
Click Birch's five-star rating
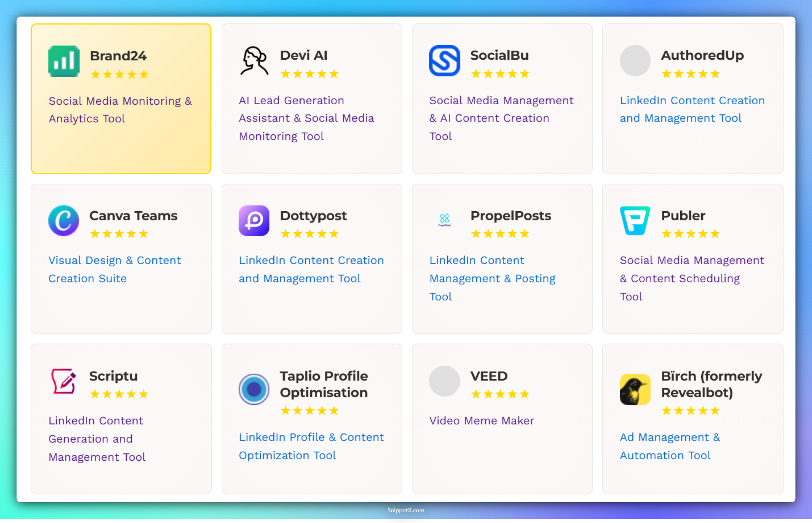(691, 411)
